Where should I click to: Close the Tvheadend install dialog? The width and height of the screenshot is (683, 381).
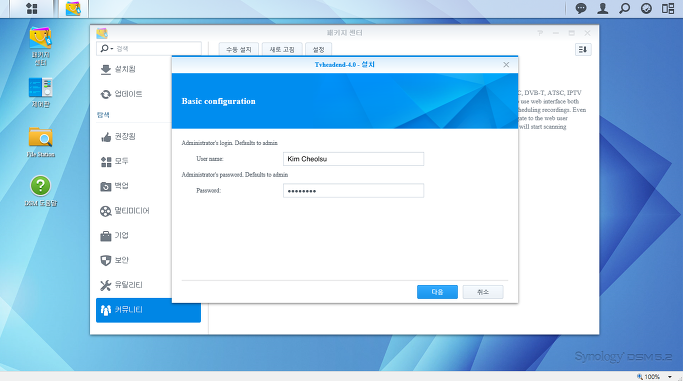506,65
